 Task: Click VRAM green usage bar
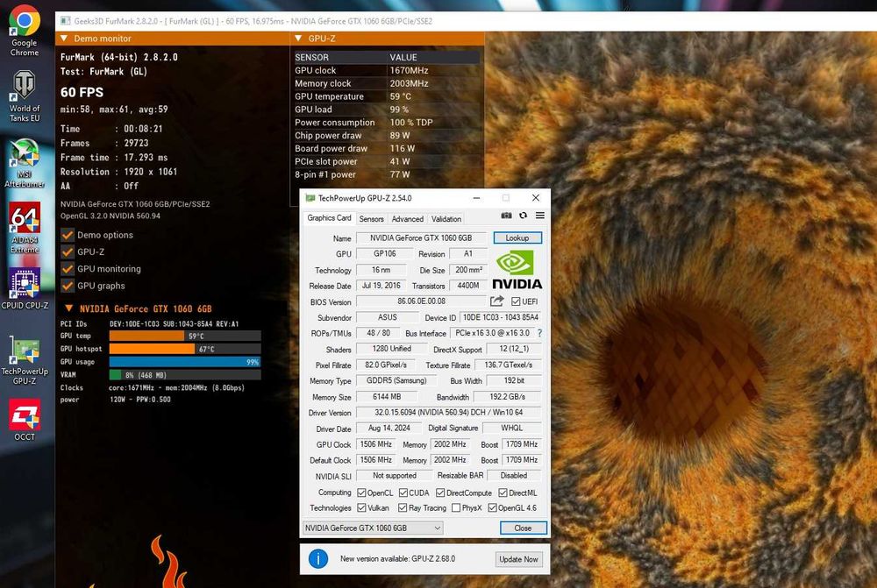[115, 375]
